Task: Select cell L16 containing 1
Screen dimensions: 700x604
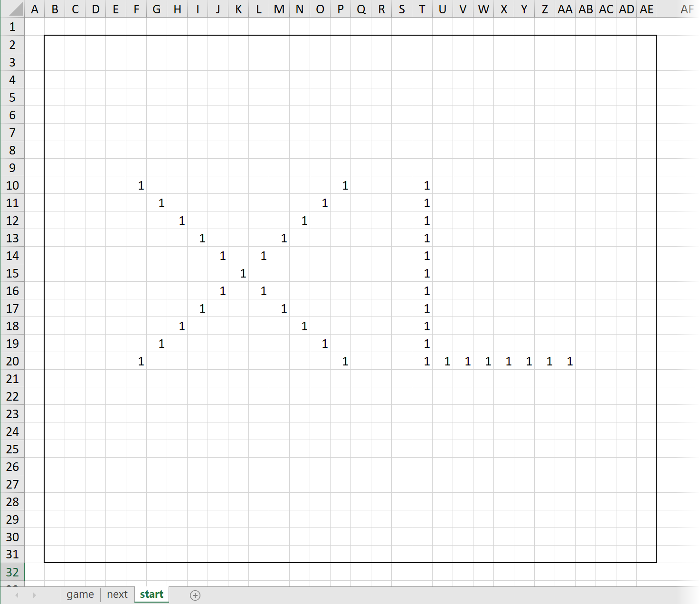Action: [x=259, y=290]
